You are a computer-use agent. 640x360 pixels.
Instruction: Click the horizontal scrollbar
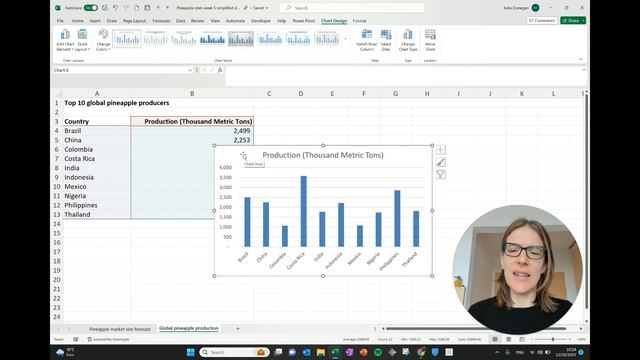476,329
